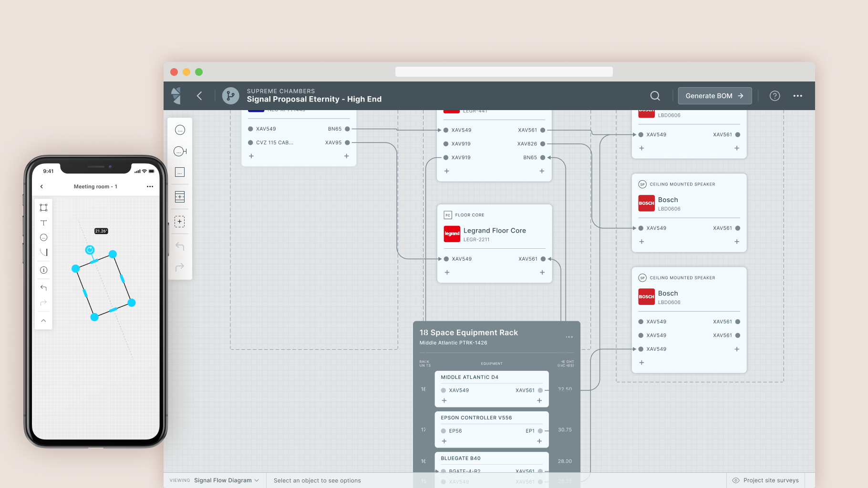Open Signal Flow Diagram view dropdown
Viewport: 868px width, 488px height.
click(x=227, y=480)
